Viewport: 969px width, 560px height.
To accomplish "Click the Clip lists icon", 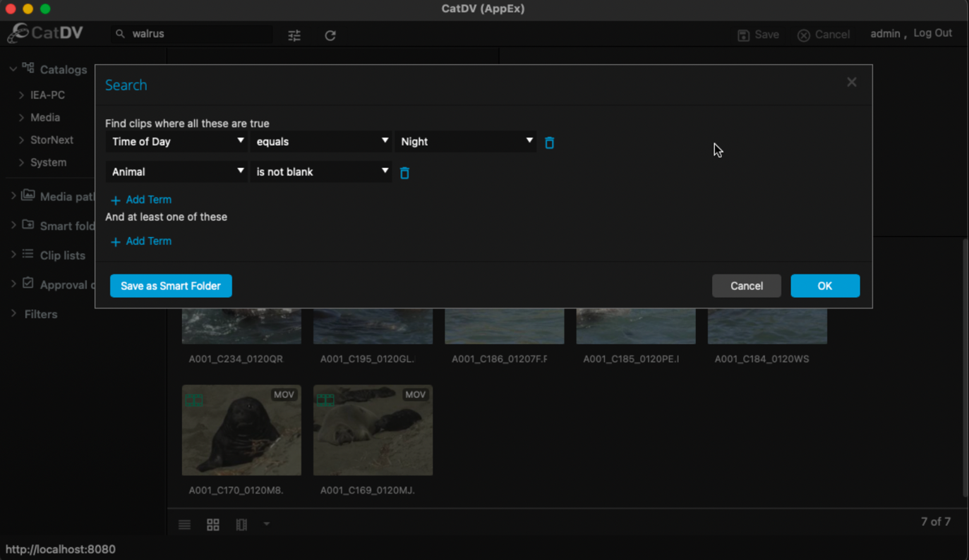I will pos(28,254).
